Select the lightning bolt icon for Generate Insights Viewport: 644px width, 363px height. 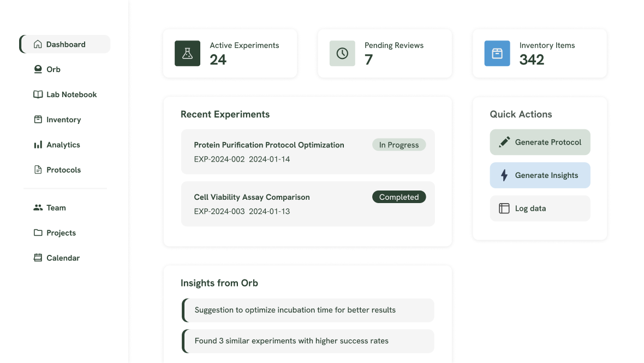[x=504, y=175]
